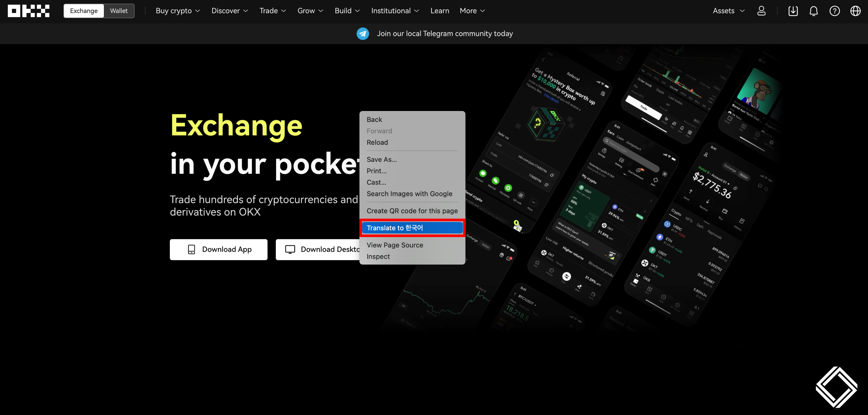The image size is (868, 415).
Task: Switch to Wallet mode
Action: 119,11
